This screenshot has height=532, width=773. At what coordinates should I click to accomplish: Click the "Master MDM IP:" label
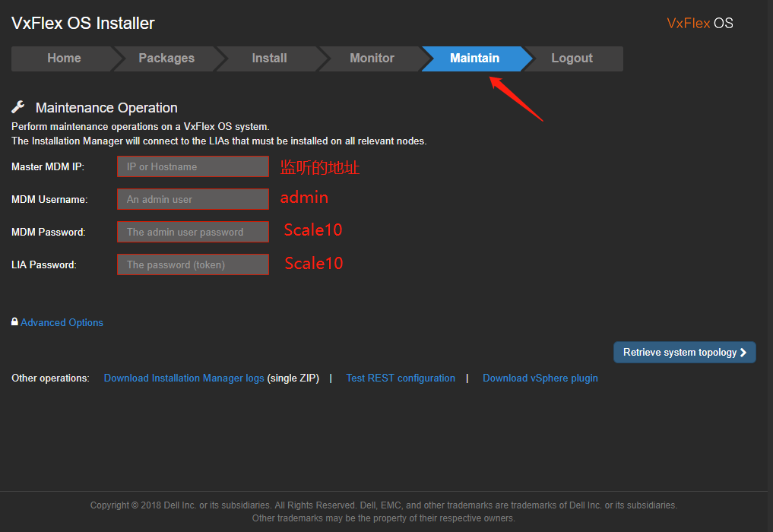tap(48, 166)
